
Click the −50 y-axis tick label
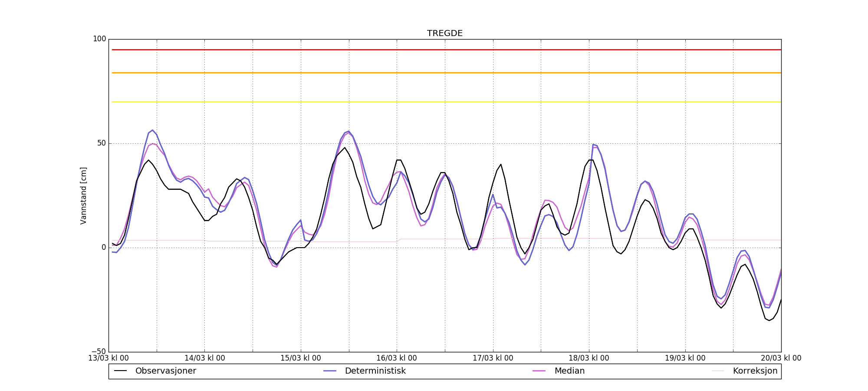[x=99, y=351]
